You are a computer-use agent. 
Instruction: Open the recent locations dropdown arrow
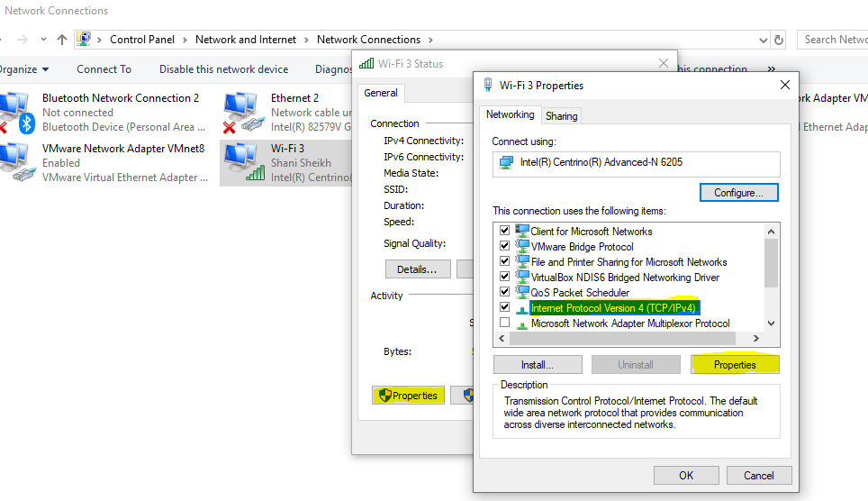coord(43,40)
